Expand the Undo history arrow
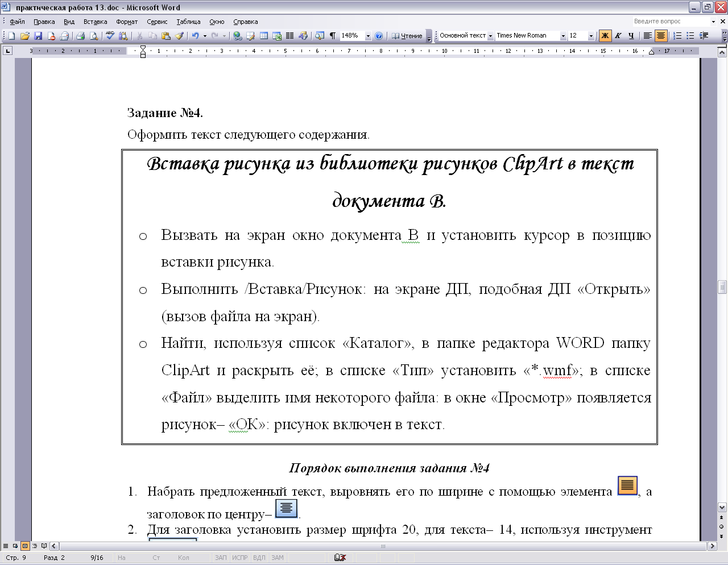728x565 pixels. pyautogui.click(x=205, y=36)
